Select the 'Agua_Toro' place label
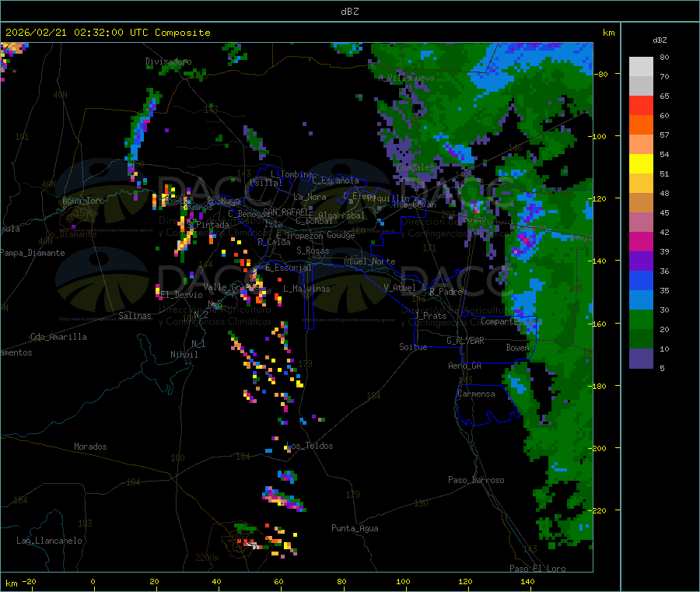This screenshot has width=700, height=592. point(83,201)
